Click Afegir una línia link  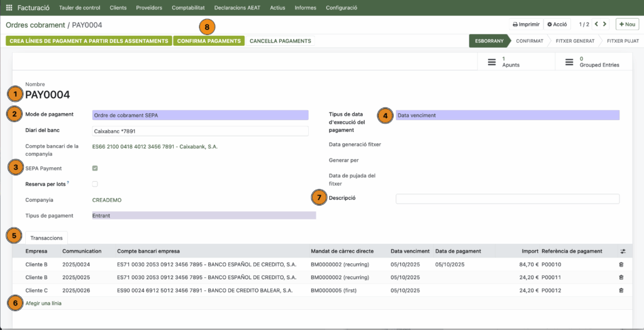43,304
